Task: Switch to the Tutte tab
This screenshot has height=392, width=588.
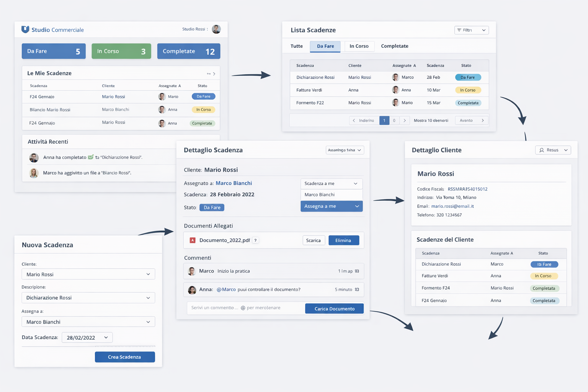Action: pyautogui.click(x=297, y=46)
